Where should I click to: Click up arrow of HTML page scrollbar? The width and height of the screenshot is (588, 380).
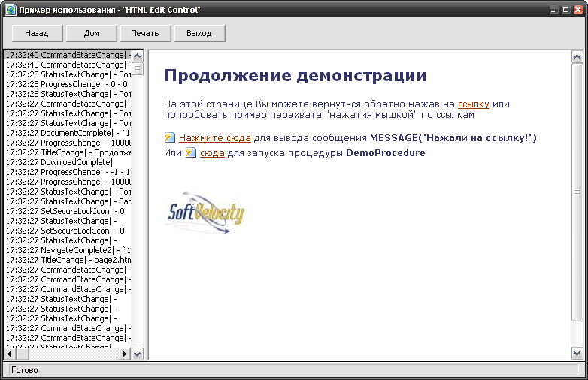click(x=577, y=56)
